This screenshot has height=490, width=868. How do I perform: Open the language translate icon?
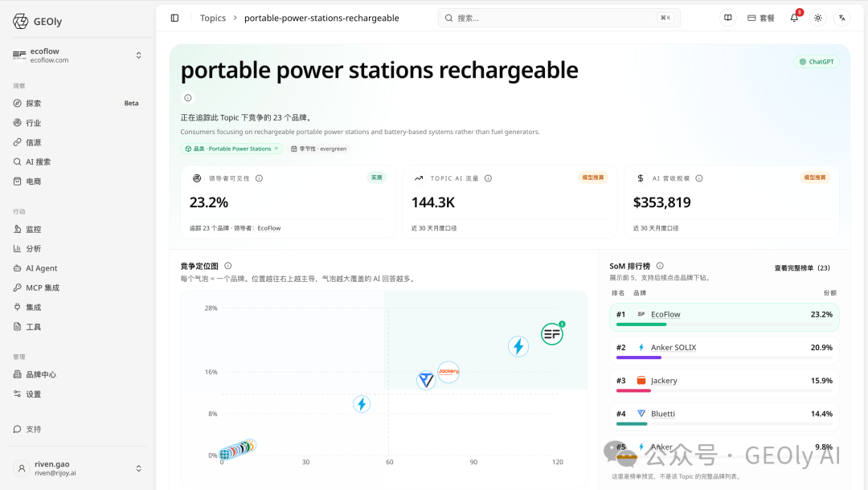(842, 18)
